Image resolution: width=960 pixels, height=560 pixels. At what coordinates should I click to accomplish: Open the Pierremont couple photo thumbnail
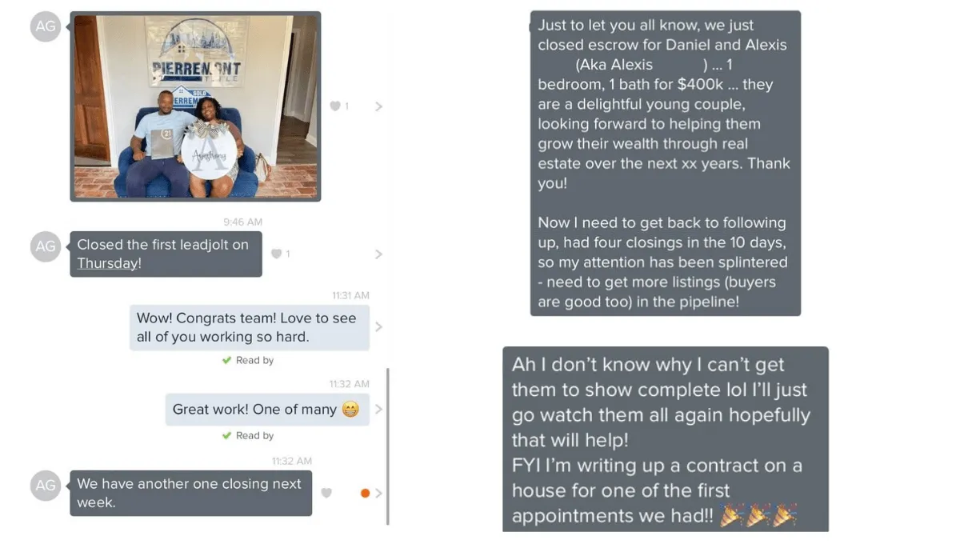pyautogui.click(x=195, y=106)
